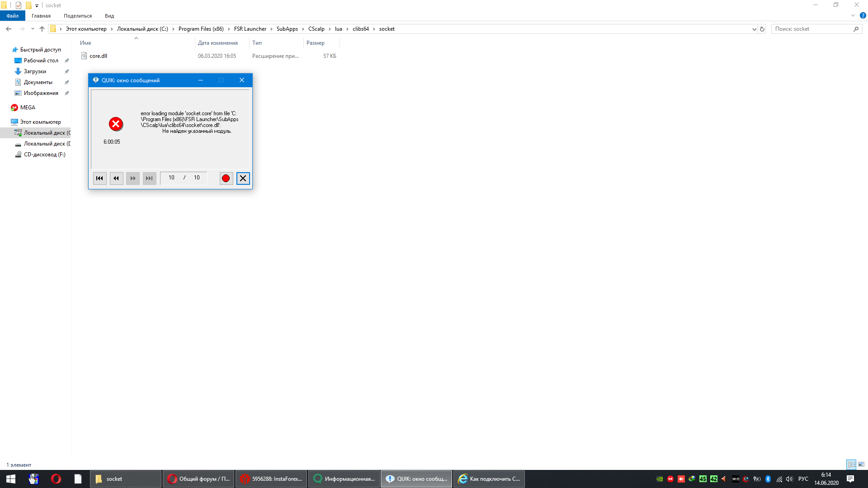
Task: Open Opera browser from taskbar
Action: click(56, 479)
